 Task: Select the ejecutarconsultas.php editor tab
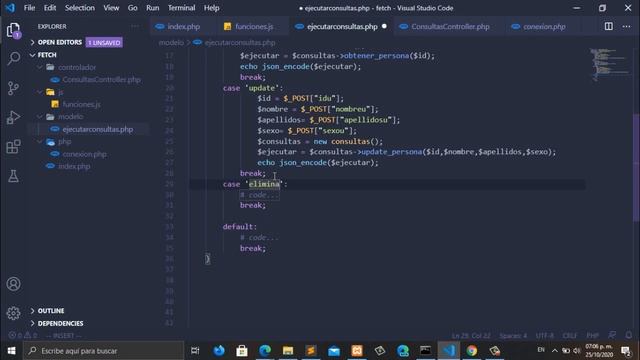point(342,27)
